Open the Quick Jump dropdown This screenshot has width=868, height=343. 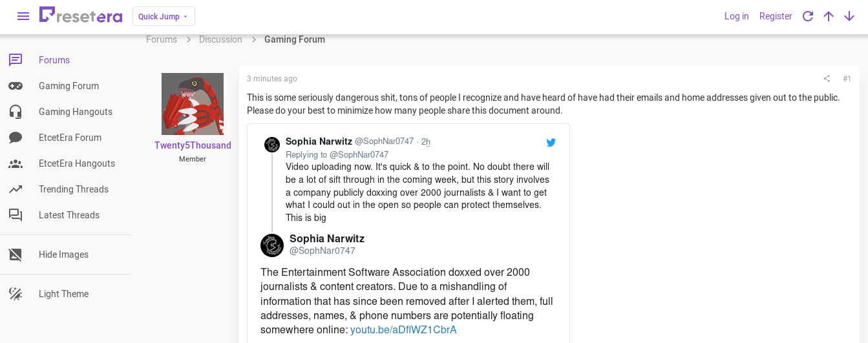click(164, 16)
